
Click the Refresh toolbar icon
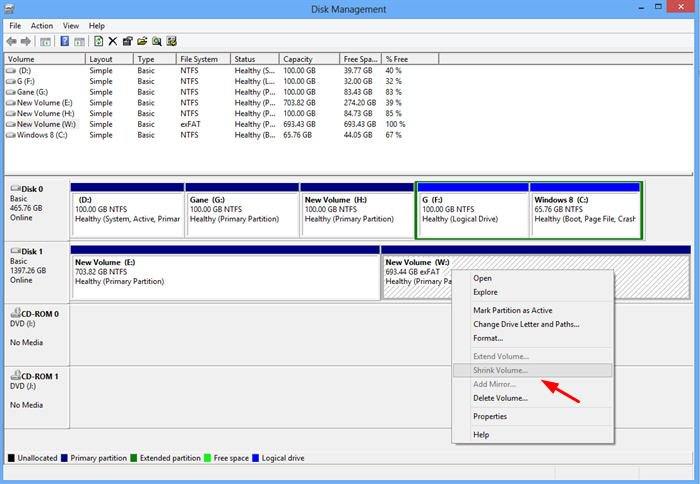pyautogui.click(x=99, y=42)
